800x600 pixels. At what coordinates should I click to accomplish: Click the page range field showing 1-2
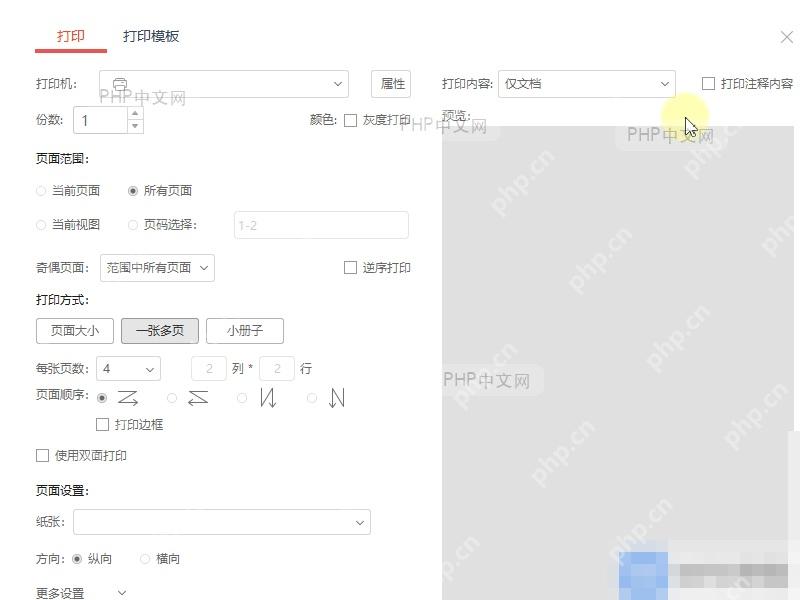(321, 225)
